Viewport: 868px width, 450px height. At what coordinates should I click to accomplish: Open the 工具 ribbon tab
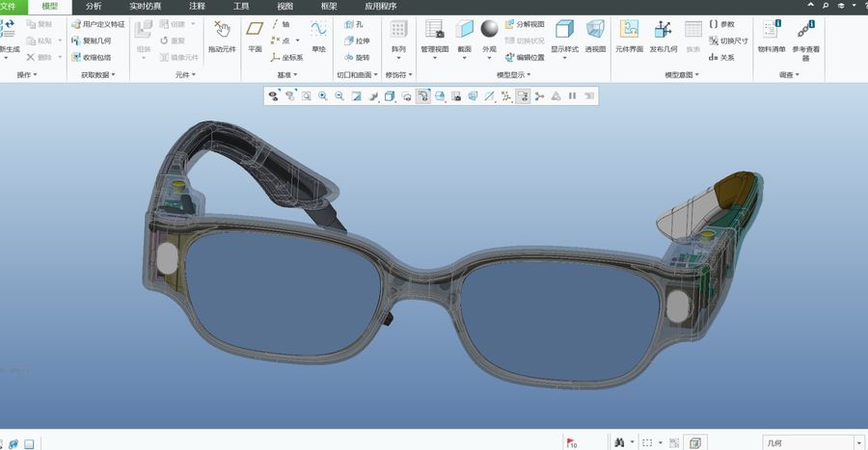241,7
